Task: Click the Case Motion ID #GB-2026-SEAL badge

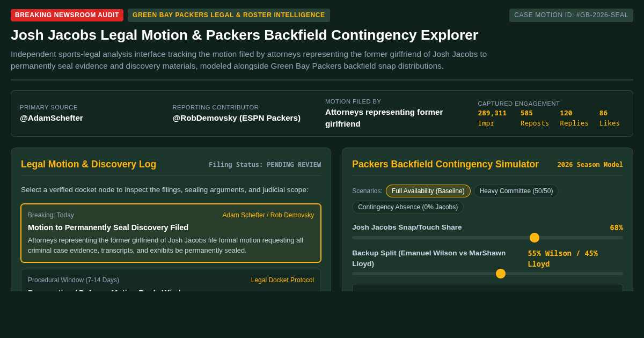Action: click(x=571, y=15)
